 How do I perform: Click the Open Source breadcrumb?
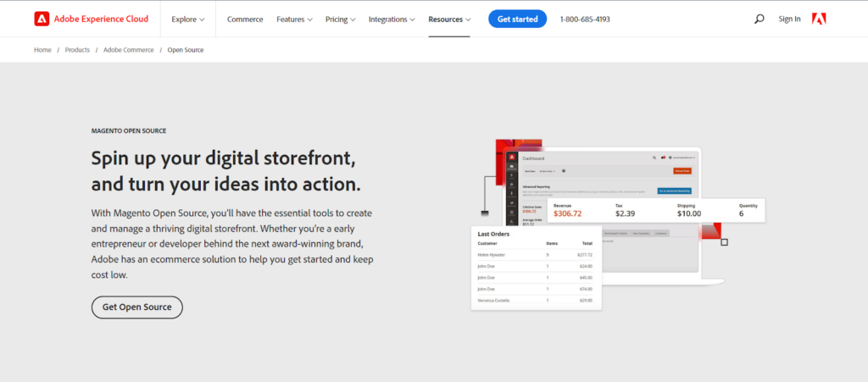pos(186,50)
